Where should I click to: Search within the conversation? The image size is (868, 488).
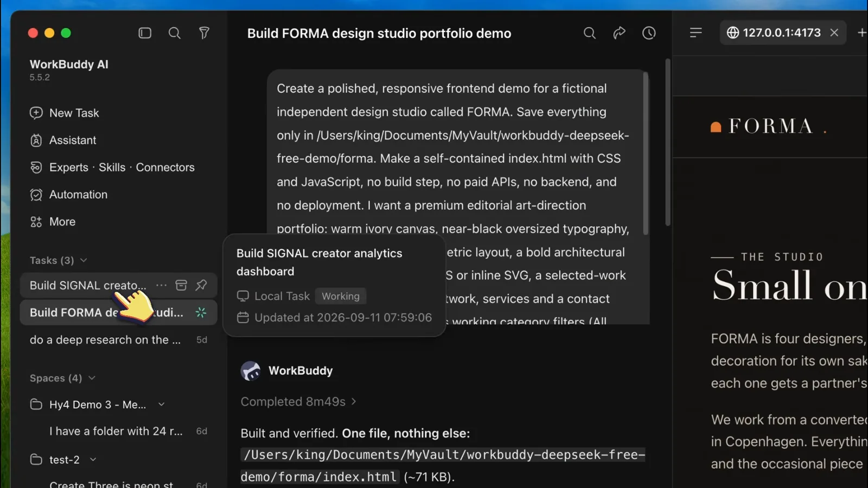point(589,33)
